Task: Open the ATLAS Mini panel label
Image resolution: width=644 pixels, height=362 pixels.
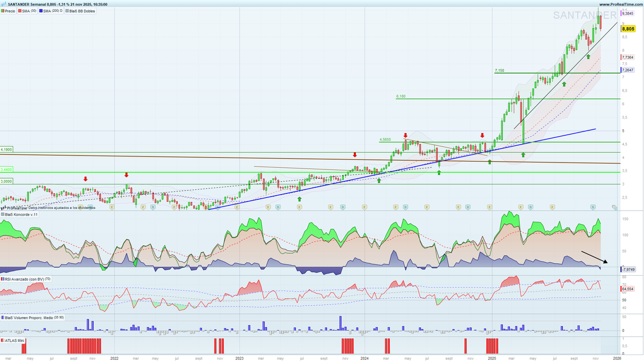Action: [13, 340]
